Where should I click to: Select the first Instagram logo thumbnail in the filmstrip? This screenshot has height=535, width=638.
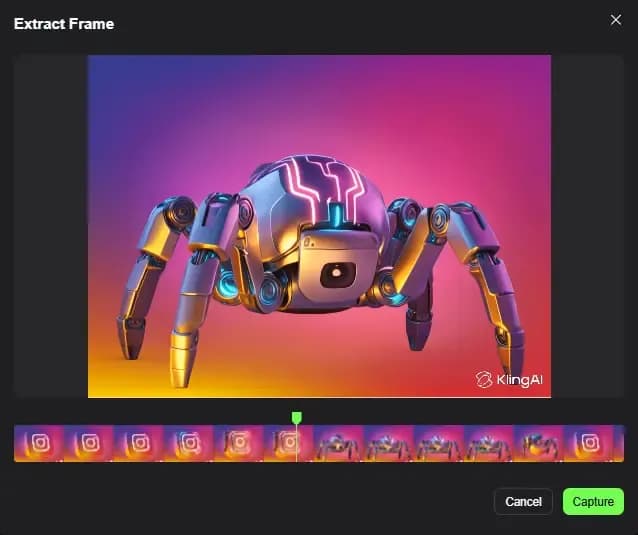39,443
